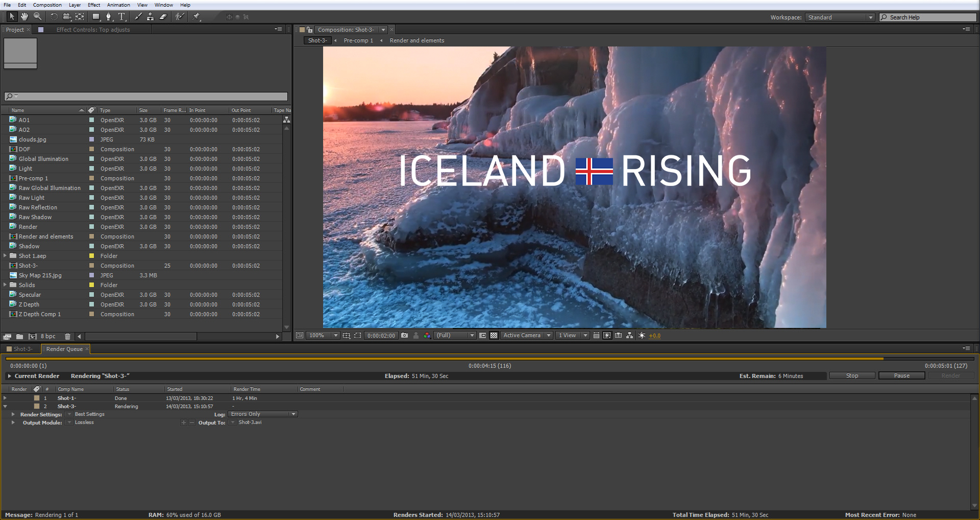Select the Selection arrow tool
Viewport: 980px width, 520px height.
point(12,16)
